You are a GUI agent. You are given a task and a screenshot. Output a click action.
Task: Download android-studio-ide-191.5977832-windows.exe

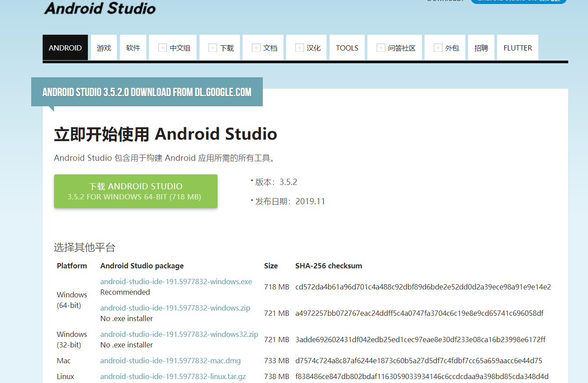pos(176,282)
